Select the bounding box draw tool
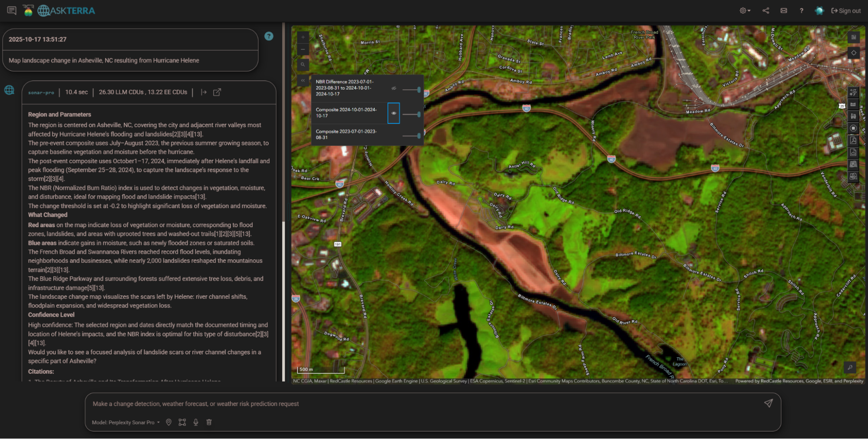The image size is (868, 439). (182, 422)
